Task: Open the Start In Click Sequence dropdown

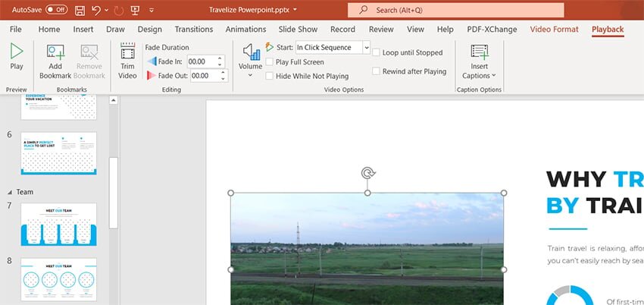Action: click(366, 47)
